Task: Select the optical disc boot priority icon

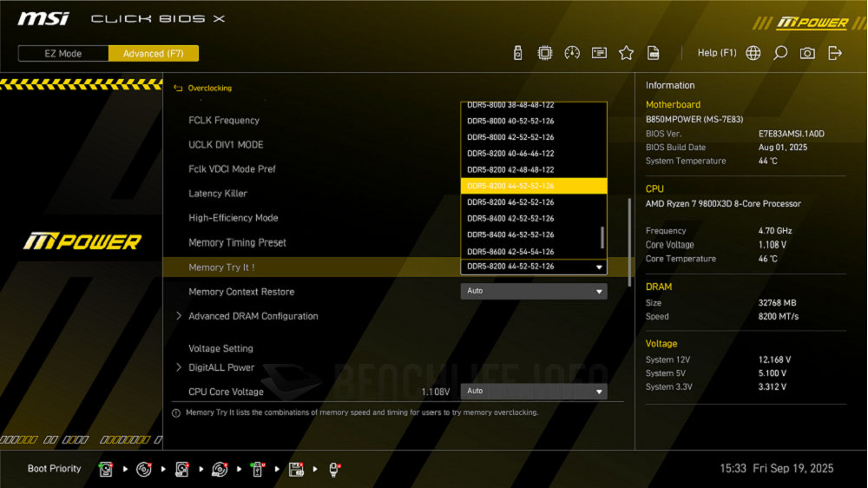Action: coord(144,469)
